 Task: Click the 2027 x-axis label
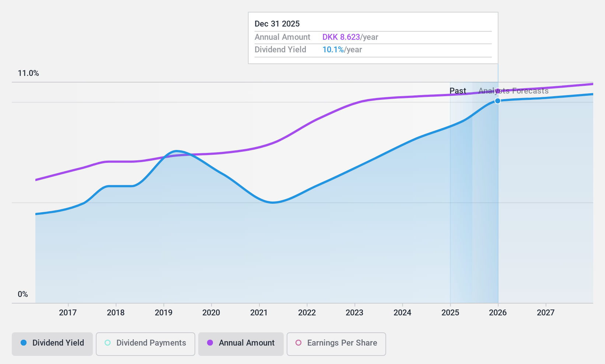click(x=546, y=313)
